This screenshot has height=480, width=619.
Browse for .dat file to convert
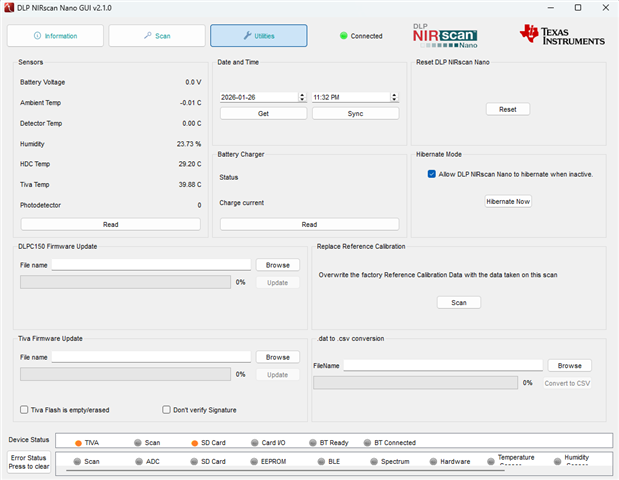coord(570,366)
